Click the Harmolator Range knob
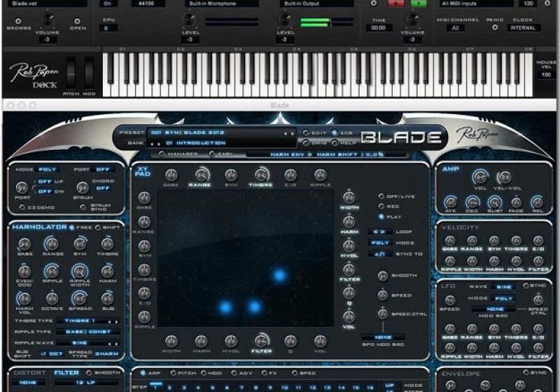Viewport: 560px width, 392px height. pyautogui.click(x=52, y=244)
